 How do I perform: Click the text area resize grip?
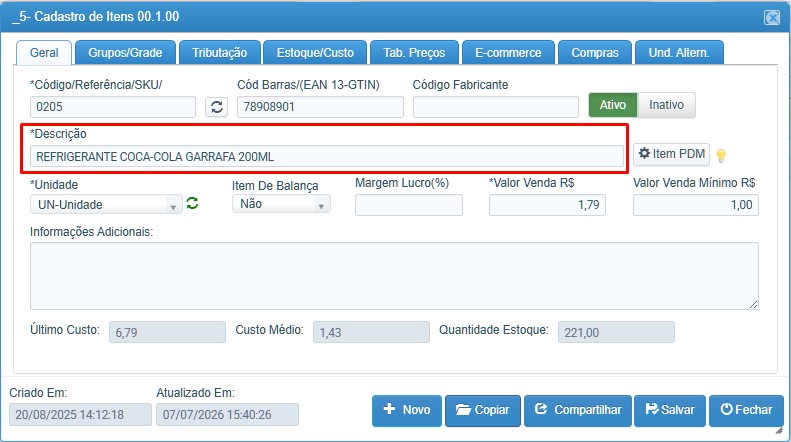pos(753,304)
